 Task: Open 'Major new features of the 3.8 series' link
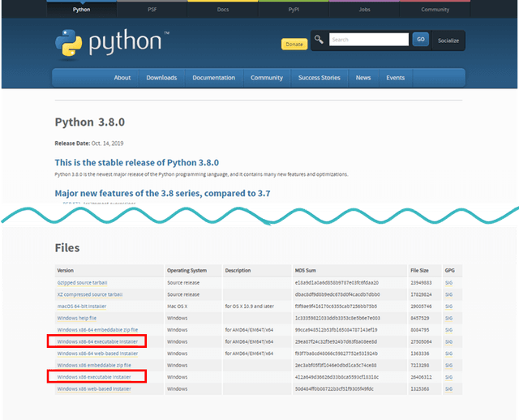pyautogui.click(x=162, y=193)
